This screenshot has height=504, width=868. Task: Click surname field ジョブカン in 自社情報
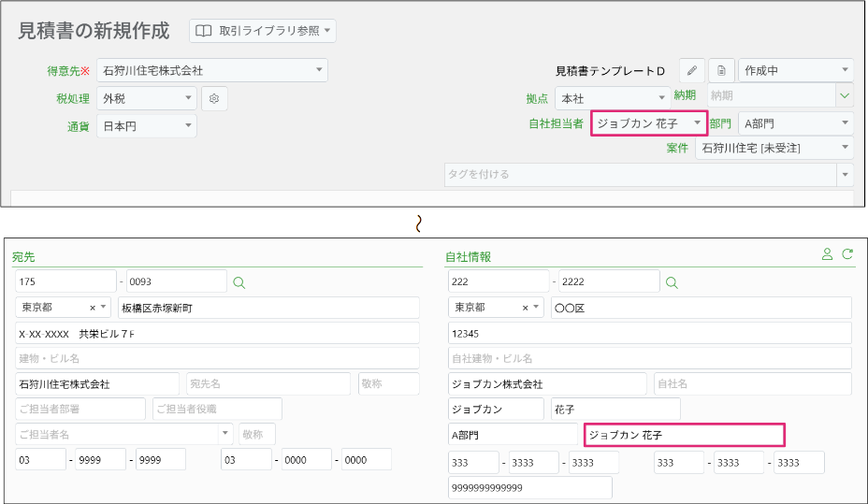[496, 410]
